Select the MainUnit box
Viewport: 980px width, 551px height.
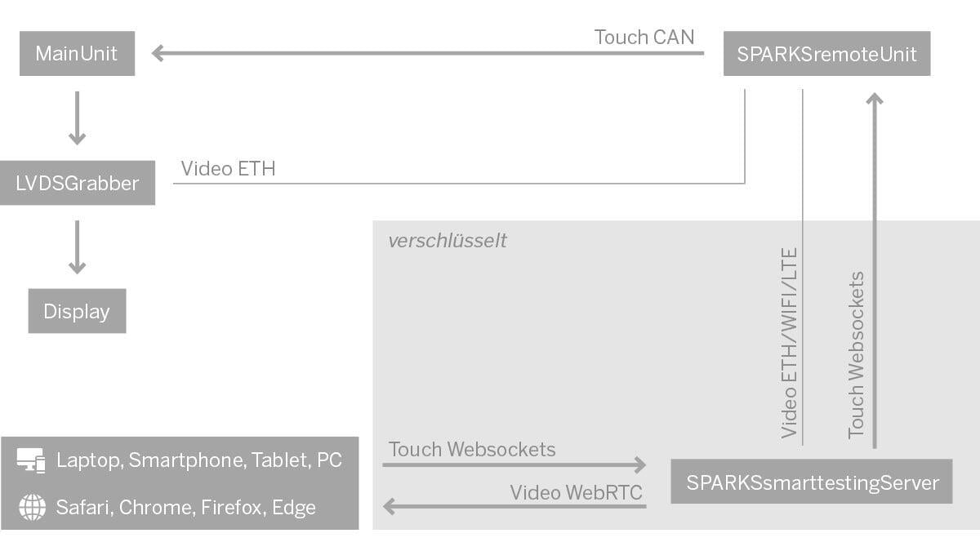click(x=77, y=54)
